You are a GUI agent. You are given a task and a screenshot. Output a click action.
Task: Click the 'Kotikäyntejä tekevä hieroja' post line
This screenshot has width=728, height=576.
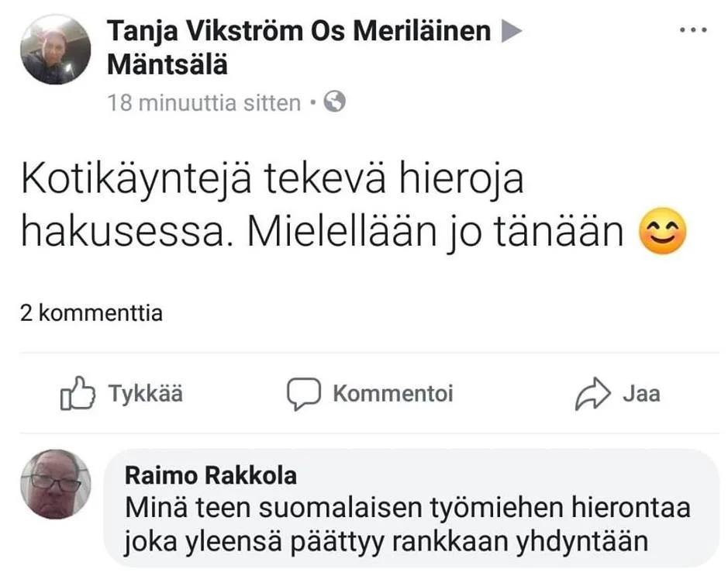pyautogui.click(x=272, y=180)
